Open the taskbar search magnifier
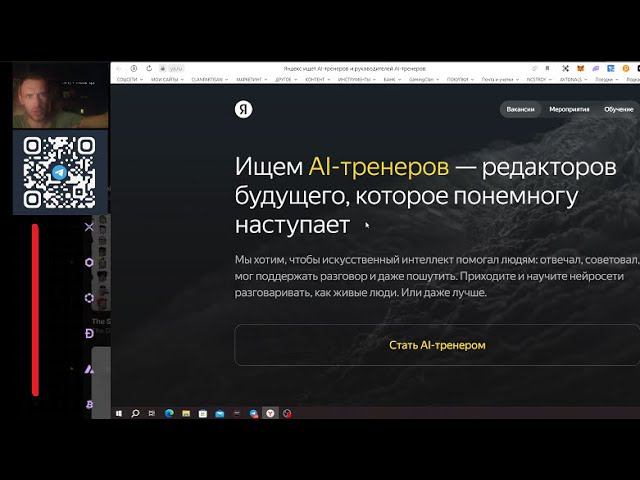The width and height of the screenshot is (640, 480). (136, 413)
